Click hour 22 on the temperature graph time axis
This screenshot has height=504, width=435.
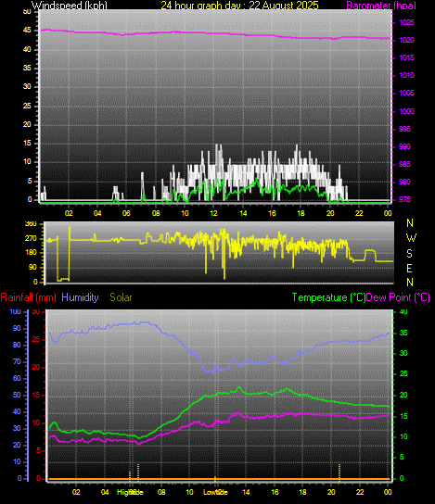(360, 492)
